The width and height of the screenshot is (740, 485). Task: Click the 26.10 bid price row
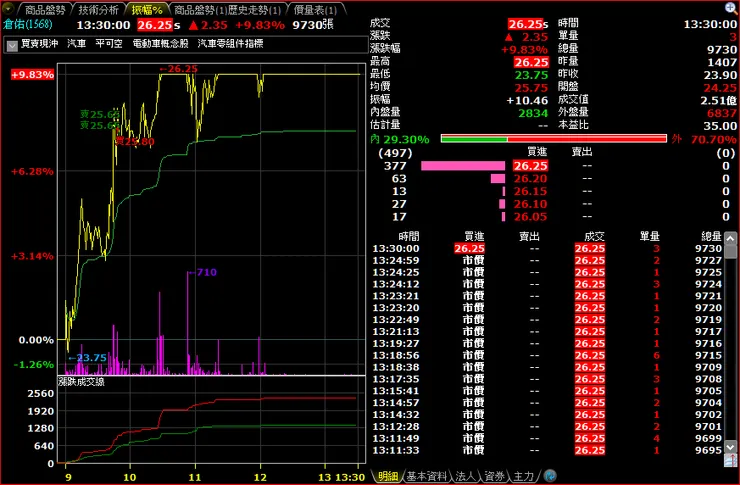coord(530,204)
